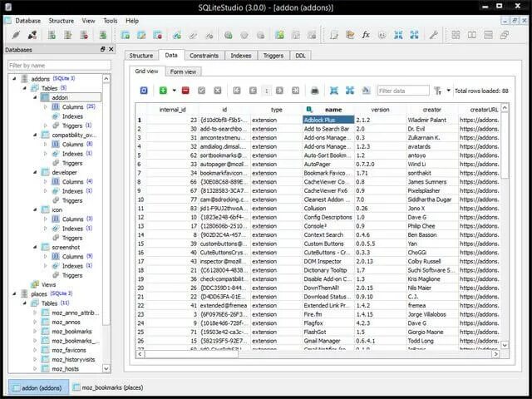Collapse the addon table node

click(x=35, y=97)
